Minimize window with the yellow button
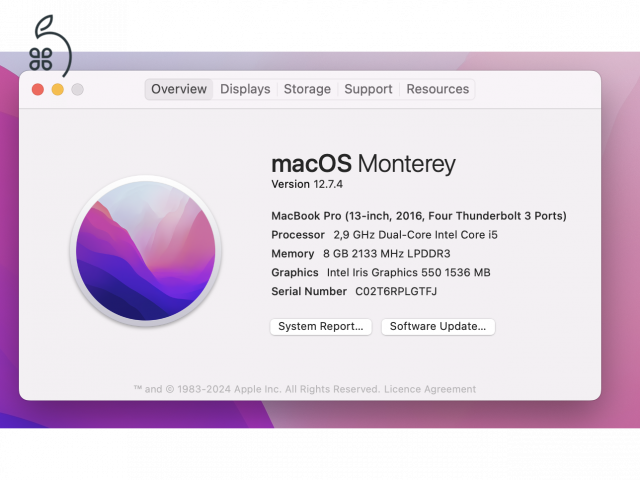This screenshot has width=640, height=480. (58, 89)
